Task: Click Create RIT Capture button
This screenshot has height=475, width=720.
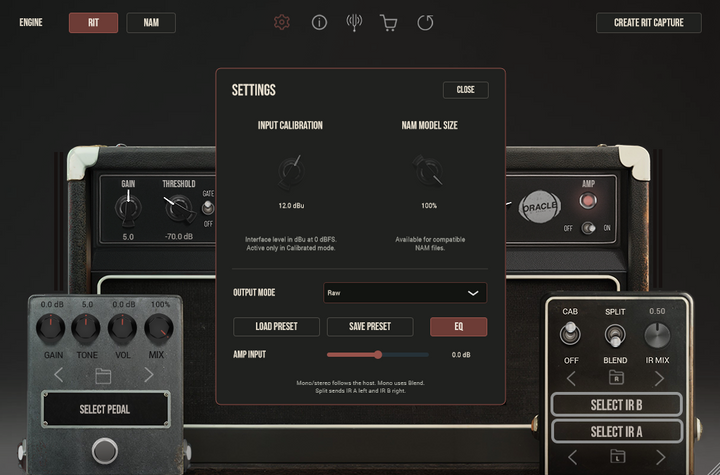Action: (648, 23)
